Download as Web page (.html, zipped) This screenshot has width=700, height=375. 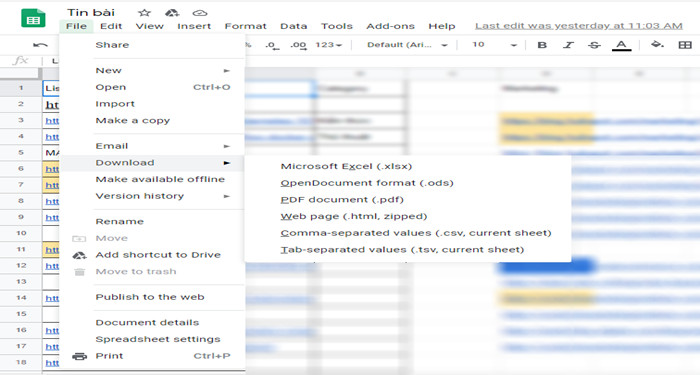pos(408,217)
